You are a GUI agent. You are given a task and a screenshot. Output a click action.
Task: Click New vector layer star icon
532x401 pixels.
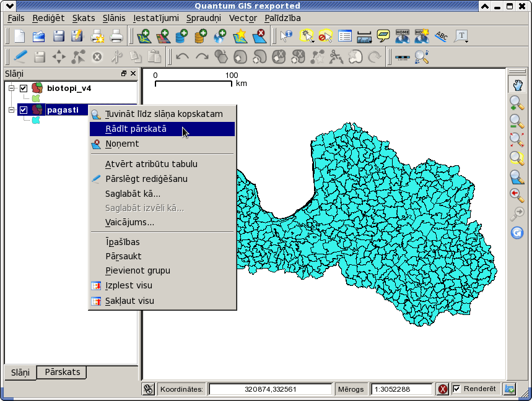coord(240,36)
